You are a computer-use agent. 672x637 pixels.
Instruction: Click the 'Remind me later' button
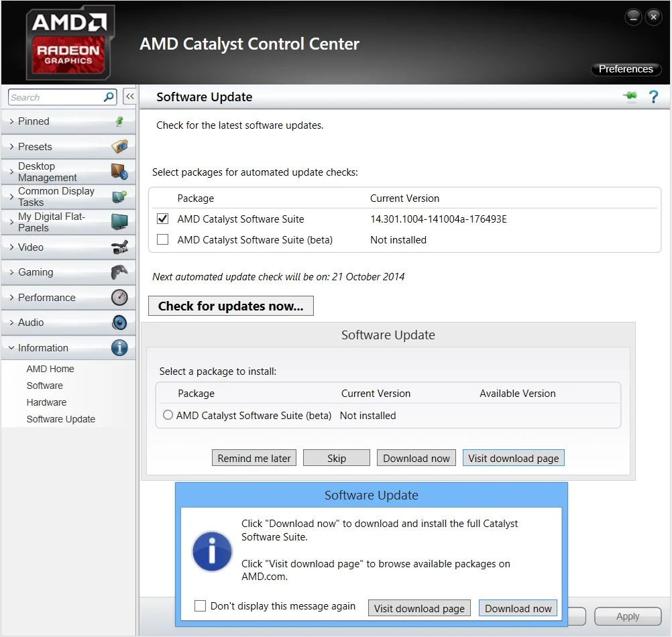tap(254, 458)
